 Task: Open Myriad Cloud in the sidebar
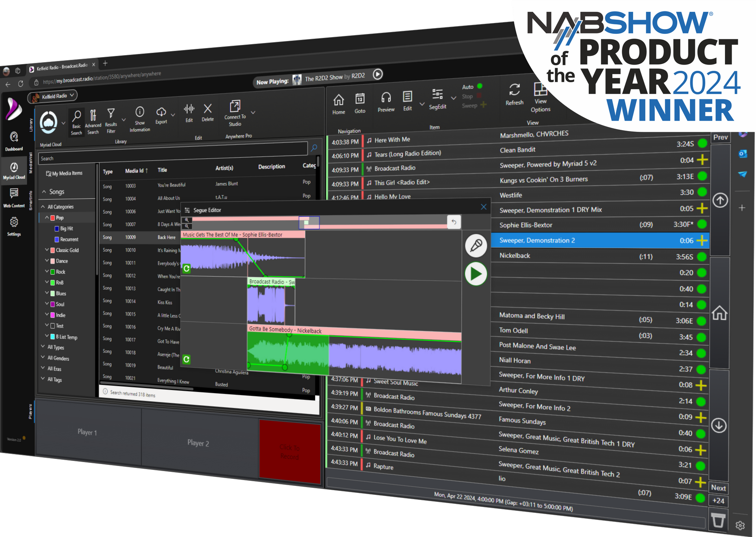click(x=14, y=170)
